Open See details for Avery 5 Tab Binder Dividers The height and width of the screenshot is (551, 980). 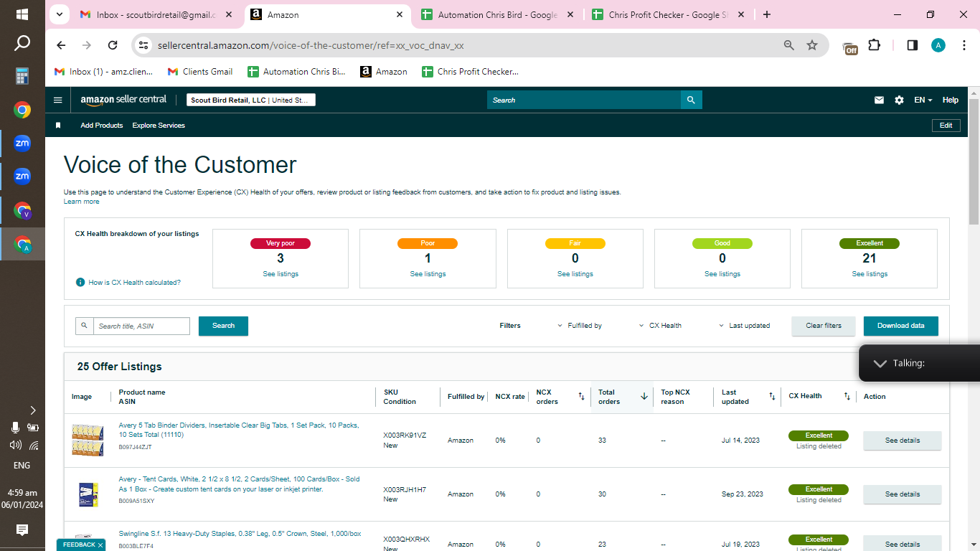(903, 441)
